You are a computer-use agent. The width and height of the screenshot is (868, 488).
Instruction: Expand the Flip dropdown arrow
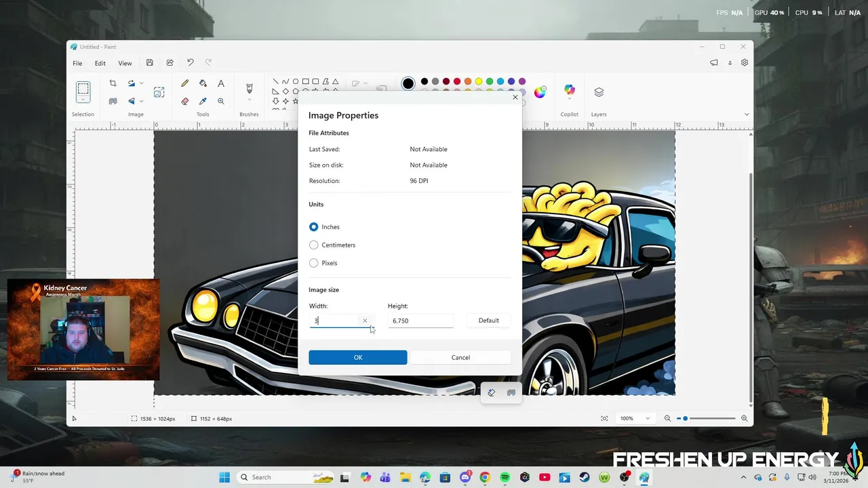pos(141,101)
